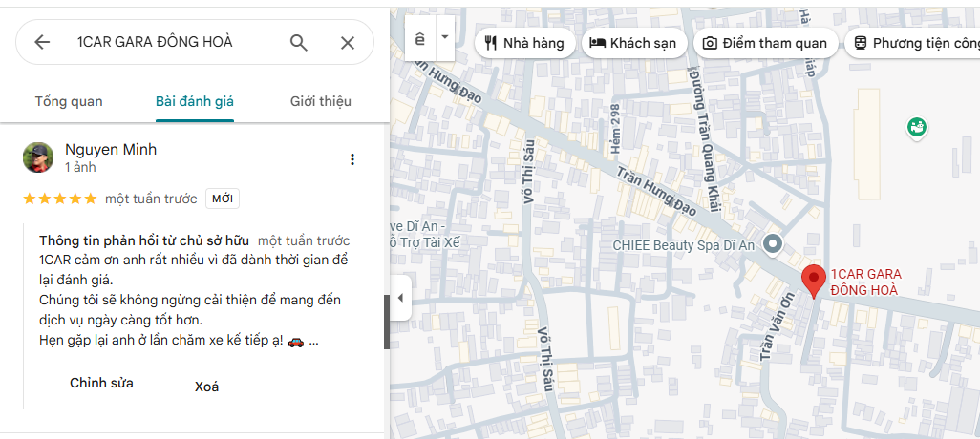Click the Hỗ Trợ Tài Xế map label
Screen dimensions: 980x439
pos(425,242)
